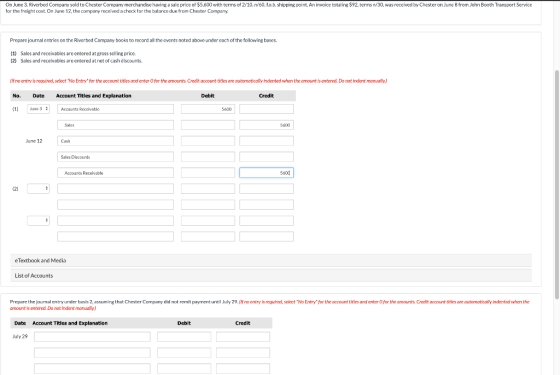Click the debit field on indented Accounts Receivable row
Image resolution: width=560 pixels, height=375 pixels.
[x=208, y=173]
